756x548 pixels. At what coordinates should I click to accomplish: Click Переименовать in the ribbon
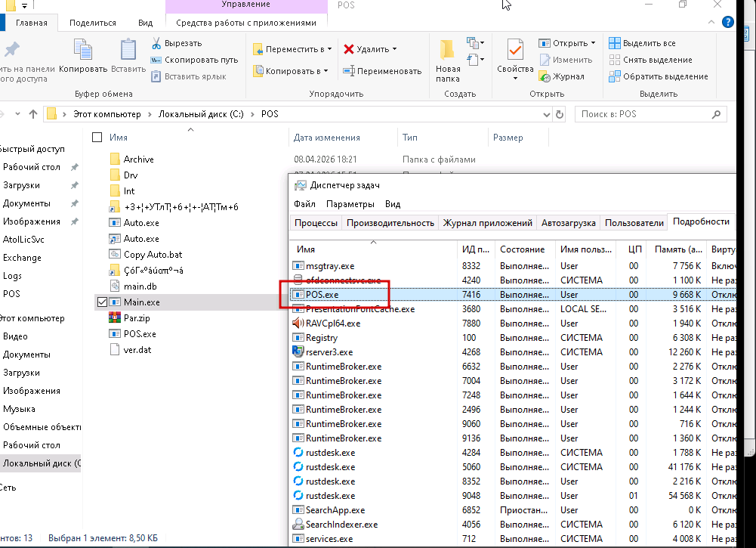(382, 71)
